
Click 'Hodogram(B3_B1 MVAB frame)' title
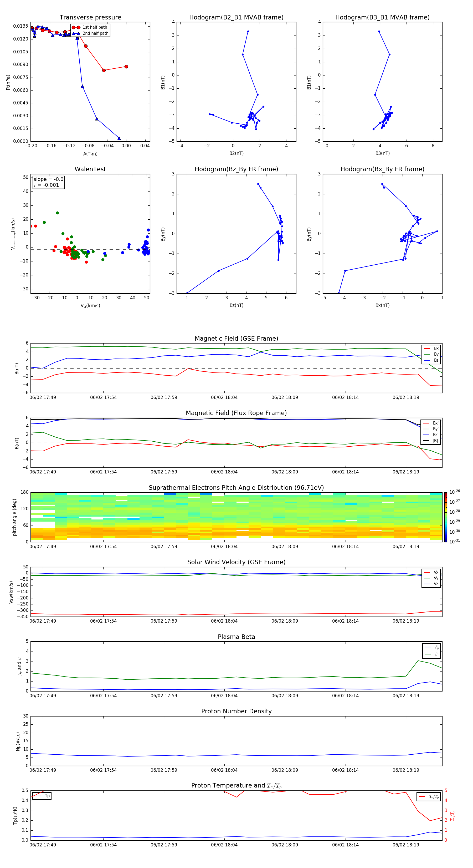(x=382, y=18)
